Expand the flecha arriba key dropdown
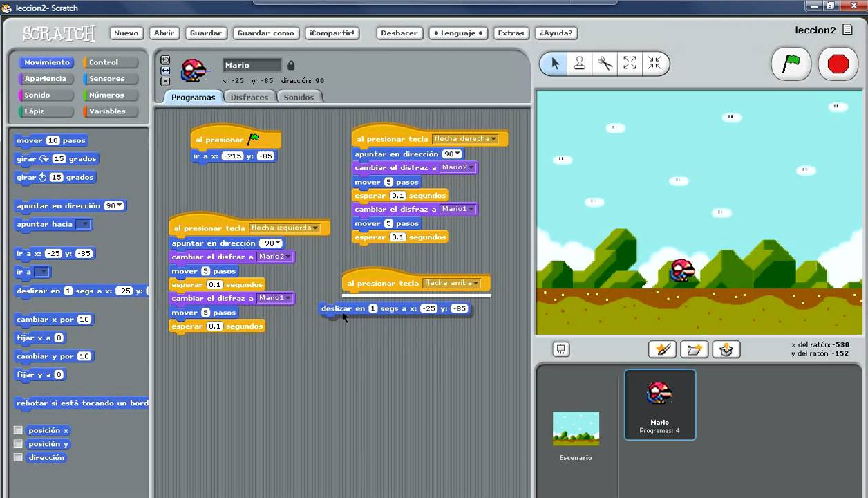 point(476,283)
